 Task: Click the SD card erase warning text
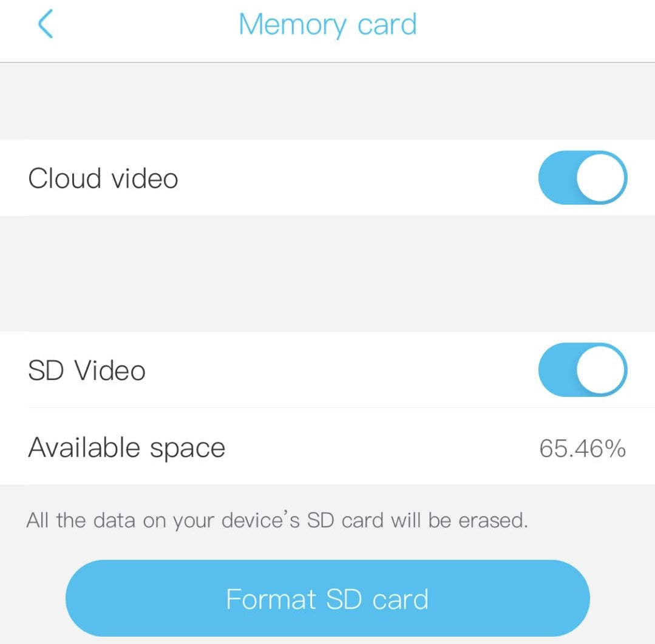coord(277,520)
